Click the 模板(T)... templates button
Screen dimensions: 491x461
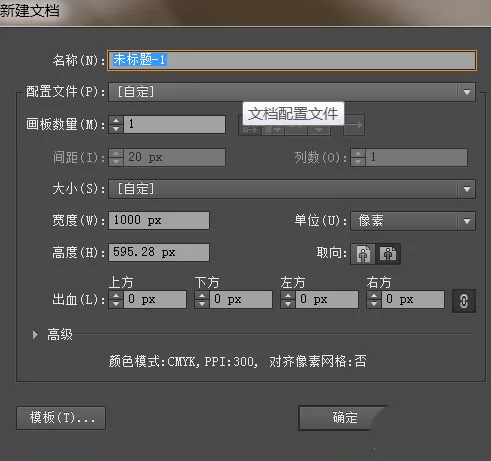pos(61,418)
